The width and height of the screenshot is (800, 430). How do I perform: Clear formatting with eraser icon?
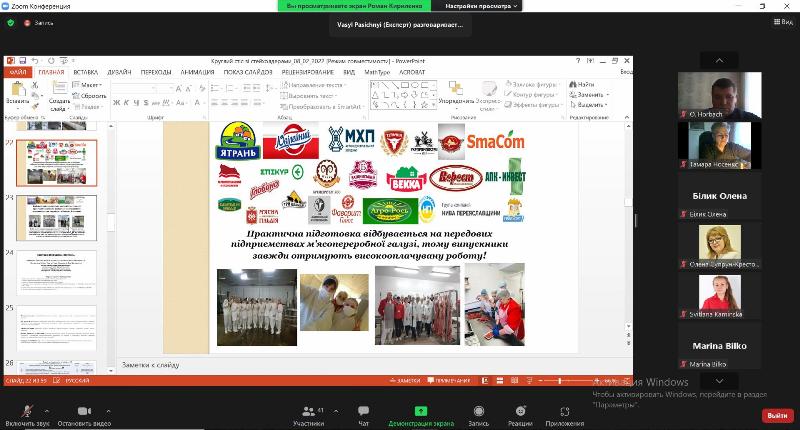[x=202, y=88]
